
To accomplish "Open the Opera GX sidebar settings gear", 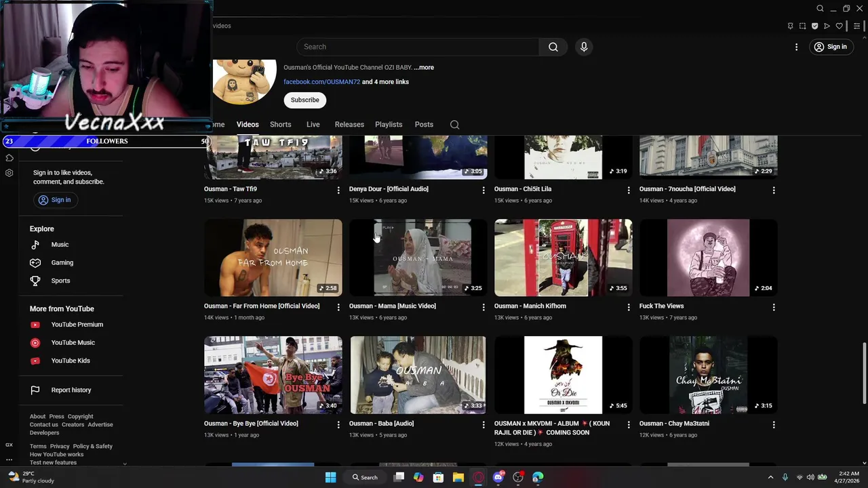I will point(9,173).
